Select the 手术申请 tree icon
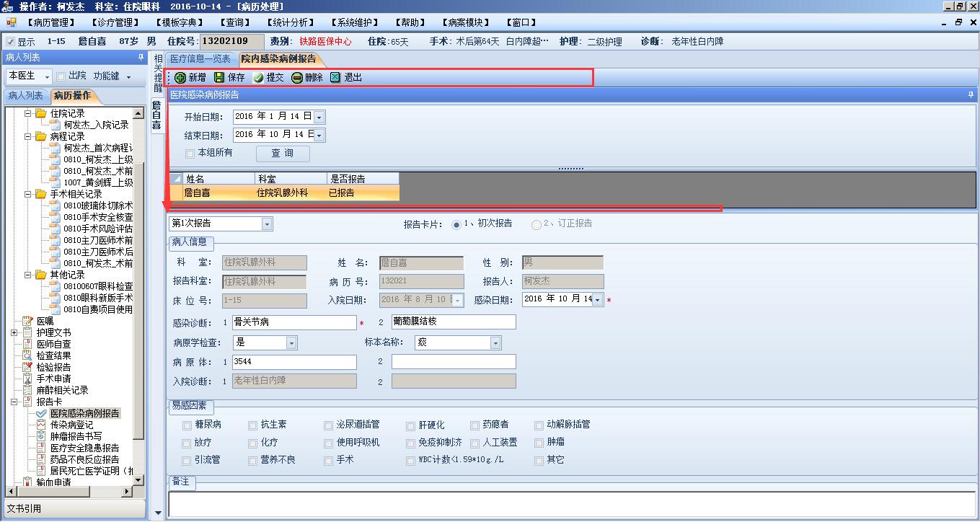The image size is (980, 522). click(x=28, y=379)
